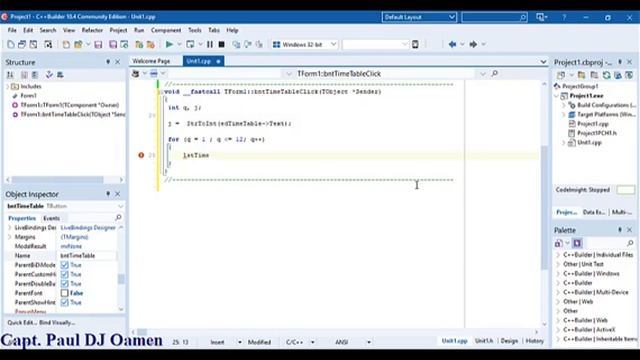Viewport: 640px width, 360px height.
Task: Click the breakpoint error marker in gutter
Action: pos(141,155)
